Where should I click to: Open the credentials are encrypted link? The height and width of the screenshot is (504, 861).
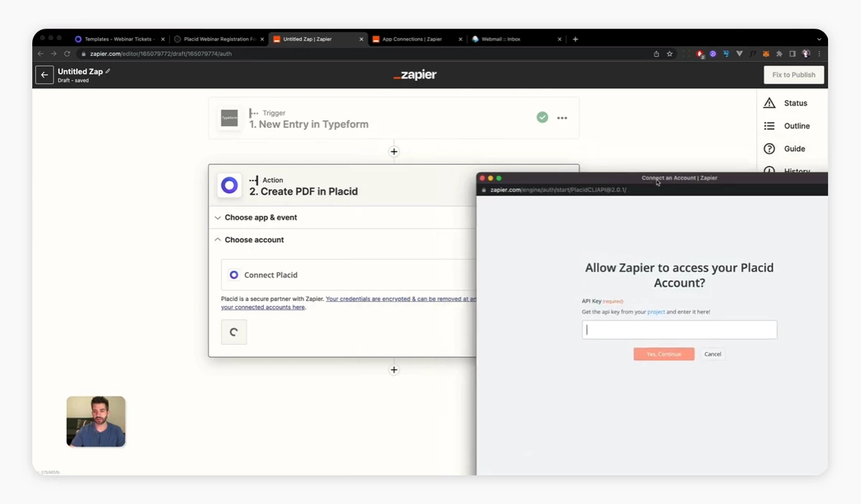tap(400, 299)
